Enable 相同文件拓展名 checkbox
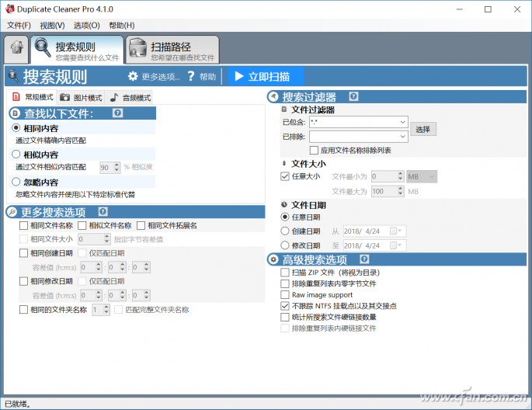The height and width of the screenshot is (410, 532). (141, 225)
